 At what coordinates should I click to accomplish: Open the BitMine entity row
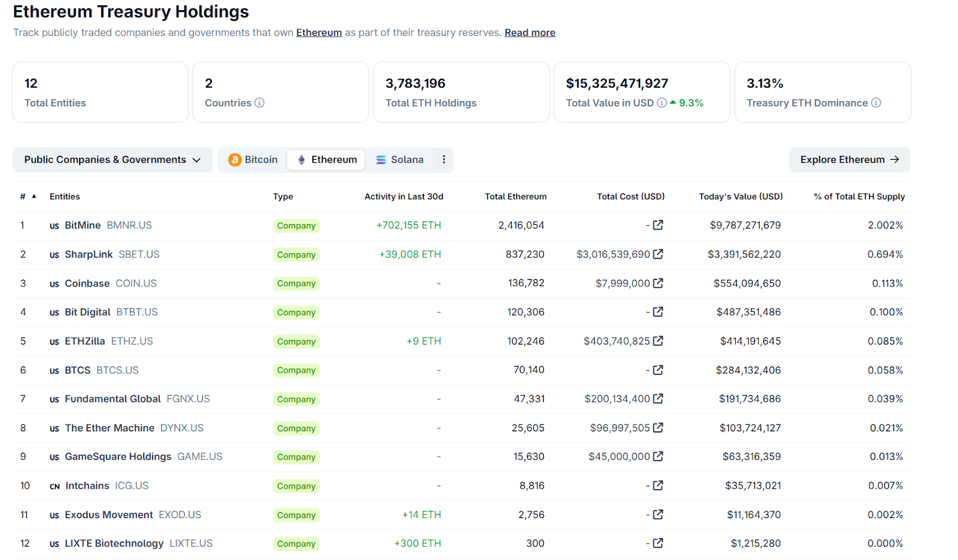click(461, 226)
